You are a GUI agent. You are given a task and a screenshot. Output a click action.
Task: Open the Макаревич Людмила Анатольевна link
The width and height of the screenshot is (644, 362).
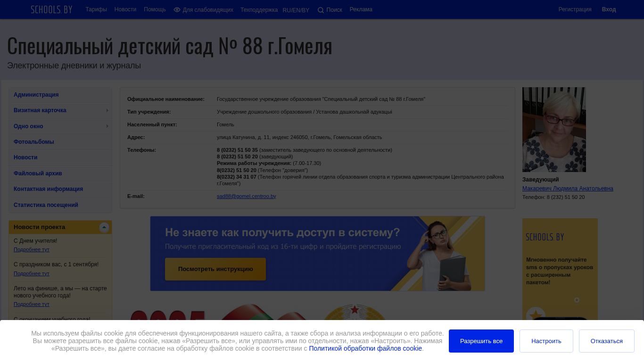click(568, 189)
